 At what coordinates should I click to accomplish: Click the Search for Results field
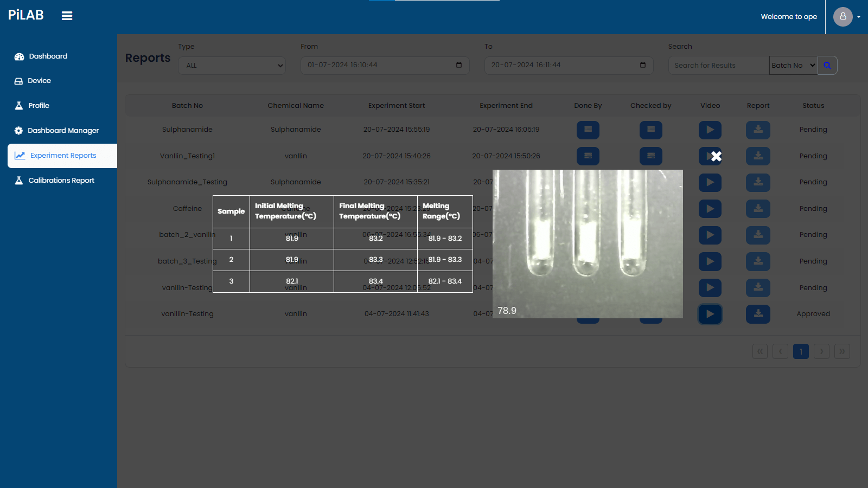(718, 66)
